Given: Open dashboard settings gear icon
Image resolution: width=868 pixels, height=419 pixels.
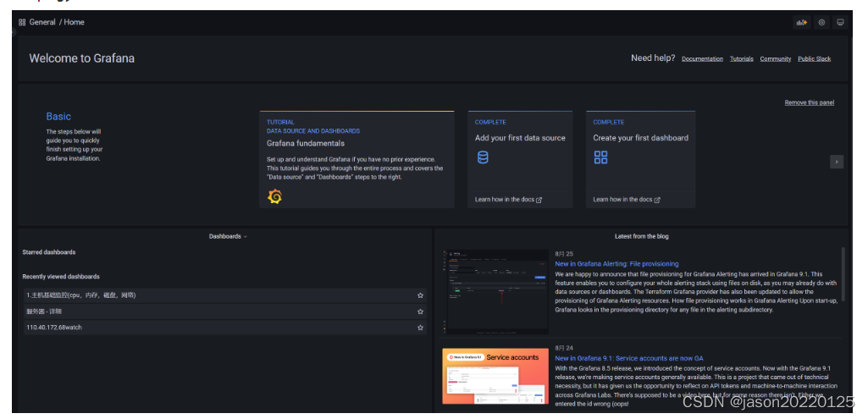Looking at the screenshot, I should click(x=821, y=23).
